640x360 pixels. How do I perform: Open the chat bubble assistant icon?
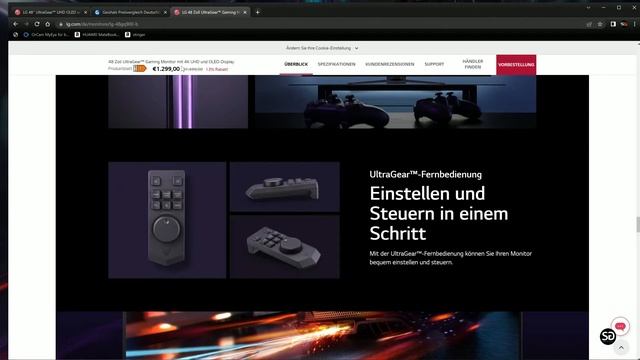click(x=620, y=326)
